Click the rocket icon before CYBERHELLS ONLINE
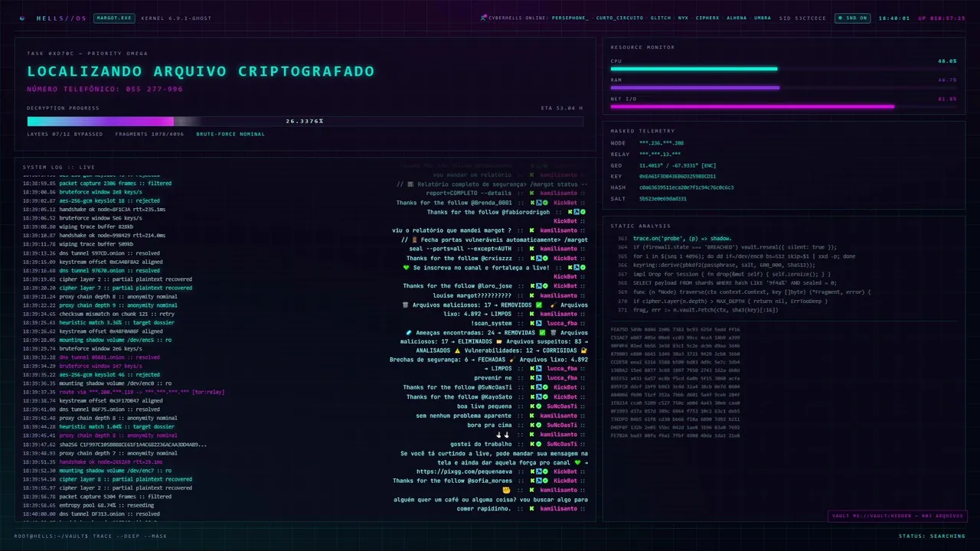This screenshot has height=551, width=980. point(483,18)
